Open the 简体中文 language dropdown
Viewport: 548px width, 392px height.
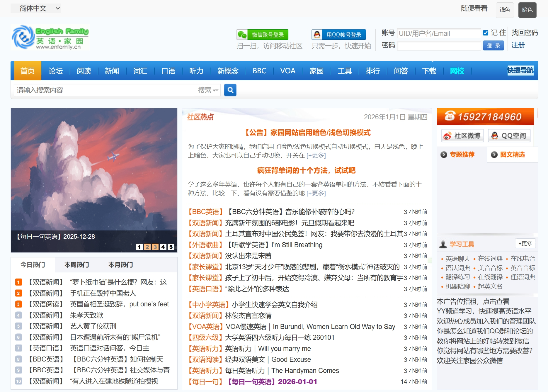click(36, 8)
